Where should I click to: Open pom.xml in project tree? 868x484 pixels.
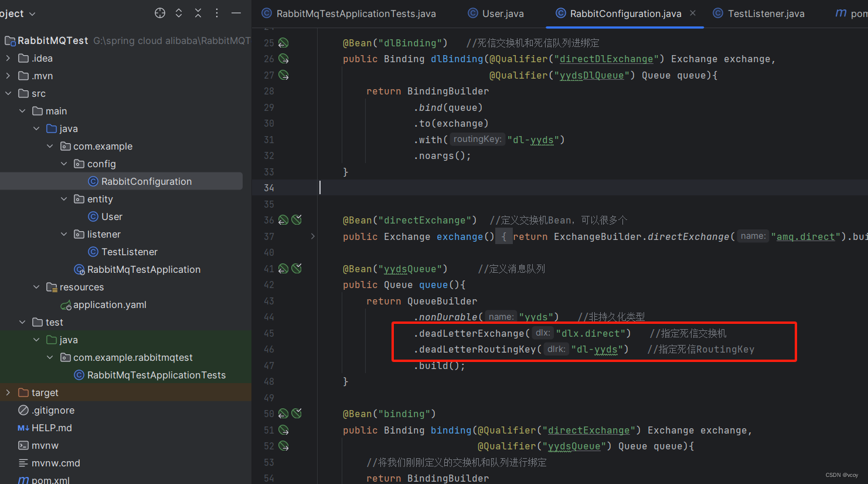pyautogui.click(x=44, y=480)
